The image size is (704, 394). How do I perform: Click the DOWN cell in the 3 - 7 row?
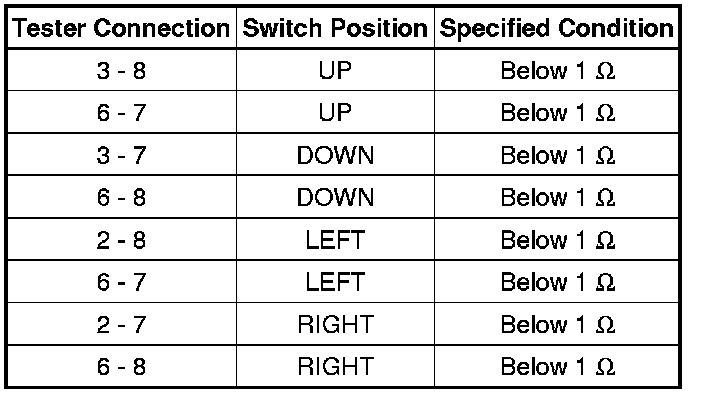click(335, 155)
